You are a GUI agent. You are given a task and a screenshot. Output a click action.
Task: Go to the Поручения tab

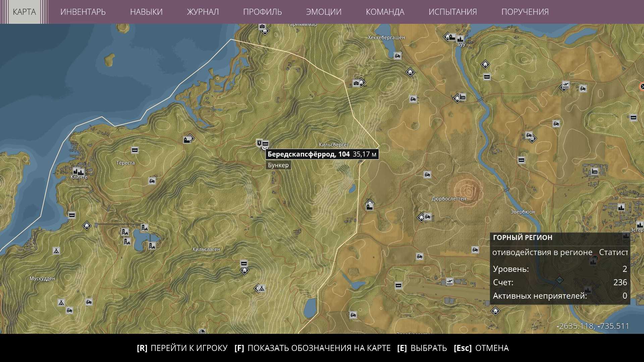[x=525, y=12]
